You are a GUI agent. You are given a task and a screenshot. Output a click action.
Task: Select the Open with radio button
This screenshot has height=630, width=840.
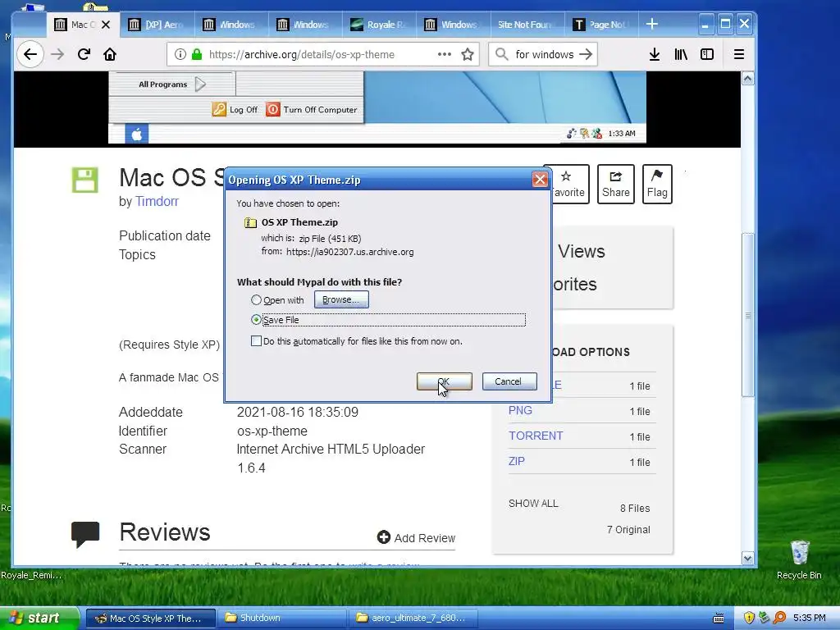[256, 300]
